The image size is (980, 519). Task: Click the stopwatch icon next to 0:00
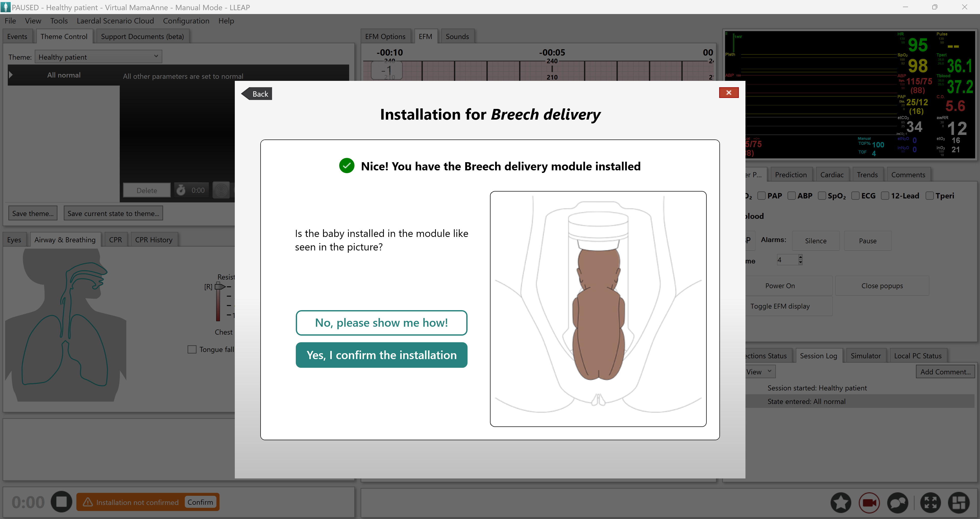coord(181,190)
